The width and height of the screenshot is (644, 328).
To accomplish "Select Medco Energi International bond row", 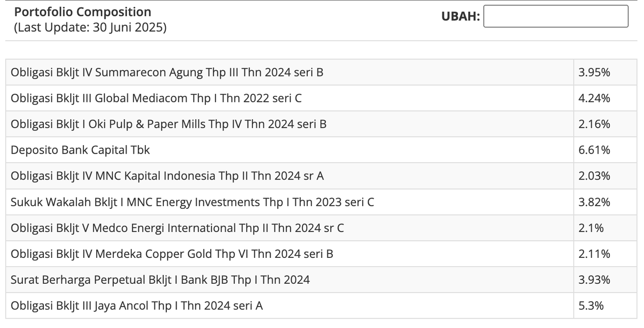I will coord(177,228).
